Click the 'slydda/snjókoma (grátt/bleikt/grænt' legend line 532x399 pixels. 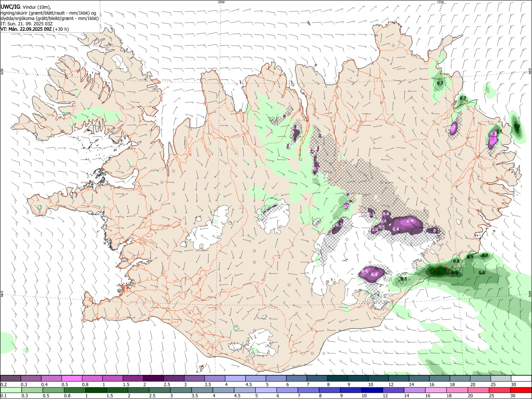point(50,18)
